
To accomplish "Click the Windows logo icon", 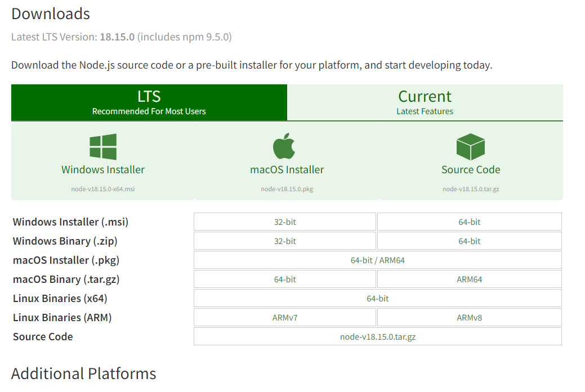I will click(x=103, y=147).
